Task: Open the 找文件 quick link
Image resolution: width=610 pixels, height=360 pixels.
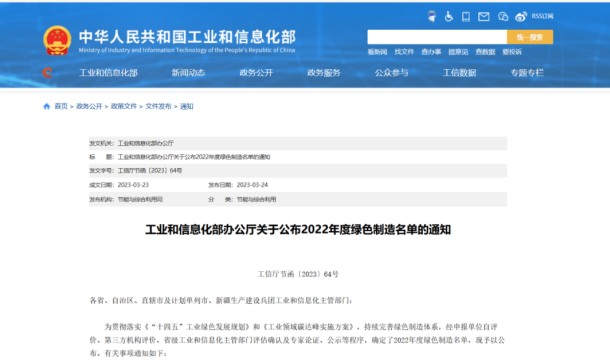Action: 404,52
